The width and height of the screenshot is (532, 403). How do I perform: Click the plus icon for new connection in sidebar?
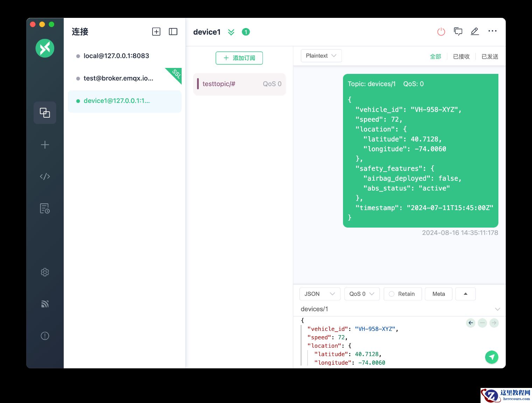[45, 145]
